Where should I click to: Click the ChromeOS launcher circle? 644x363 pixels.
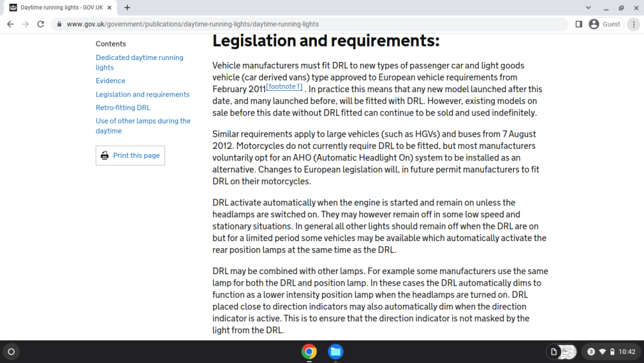coord(12,351)
